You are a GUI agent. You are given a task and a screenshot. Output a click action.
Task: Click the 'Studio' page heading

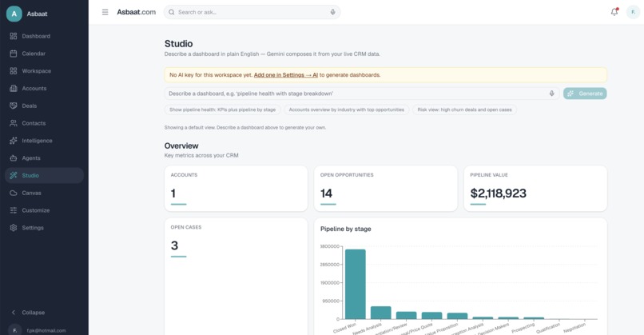tap(179, 43)
